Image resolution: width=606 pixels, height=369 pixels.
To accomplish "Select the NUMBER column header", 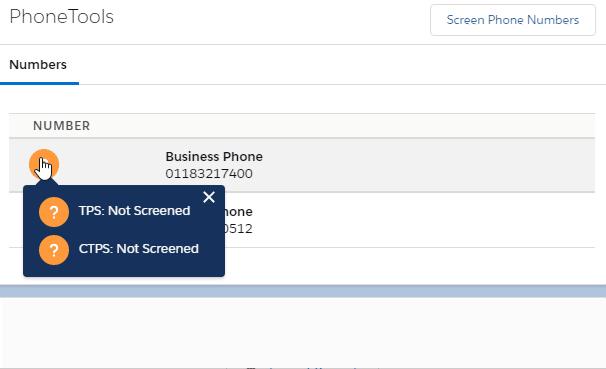I will coord(61,126).
